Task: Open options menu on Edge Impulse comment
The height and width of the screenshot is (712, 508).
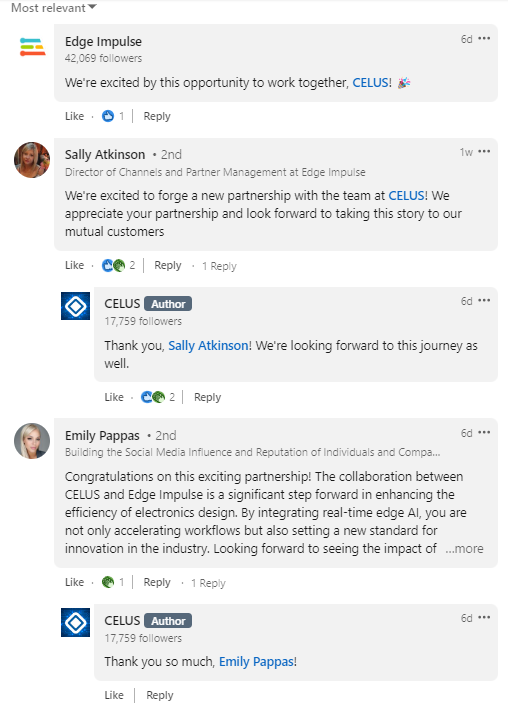Action: pyautogui.click(x=484, y=39)
